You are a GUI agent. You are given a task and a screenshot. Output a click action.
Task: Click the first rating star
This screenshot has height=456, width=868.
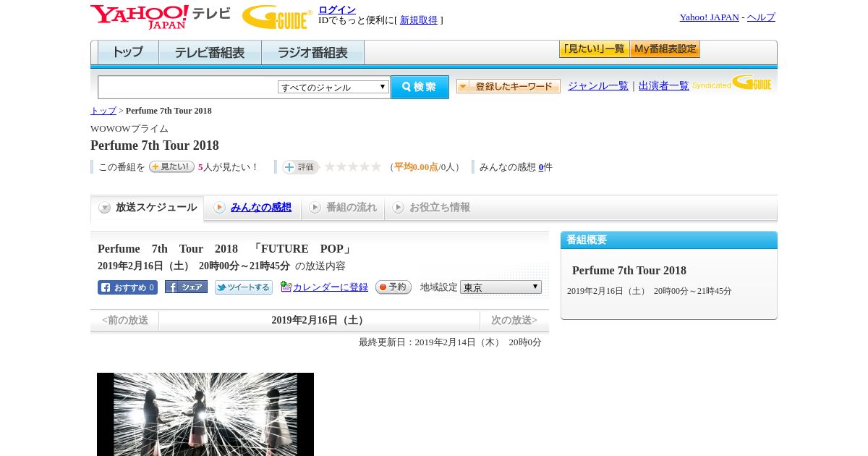[330, 166]
